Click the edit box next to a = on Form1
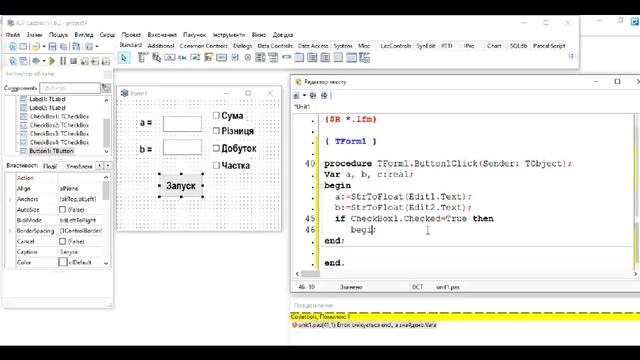This screenshot has width=640, height=360. [182, 124]
